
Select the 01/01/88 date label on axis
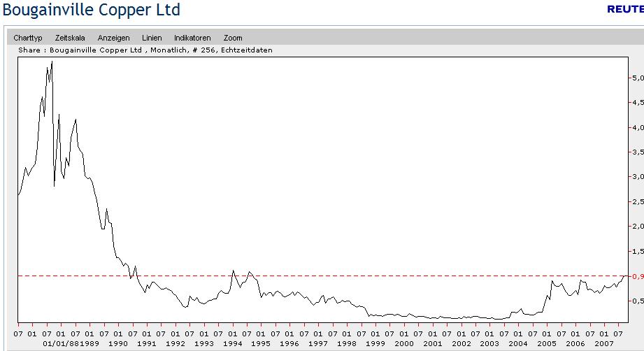pos(59,343)
